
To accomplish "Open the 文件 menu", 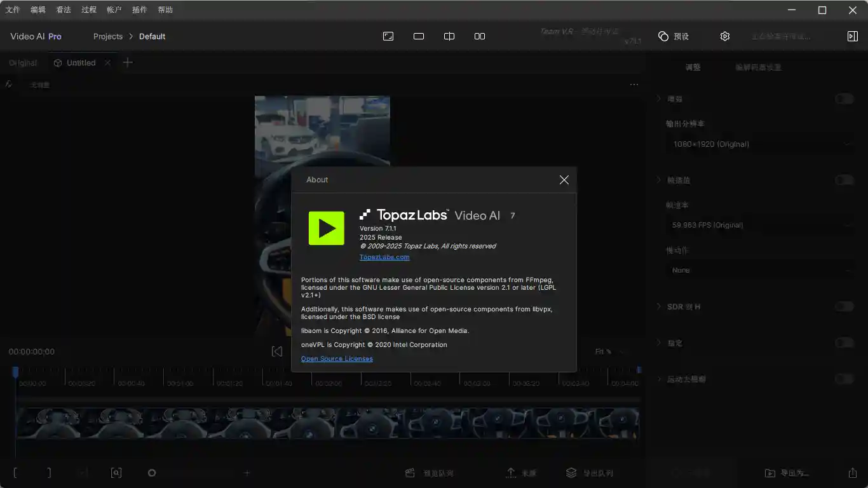I will click(13, 10).
